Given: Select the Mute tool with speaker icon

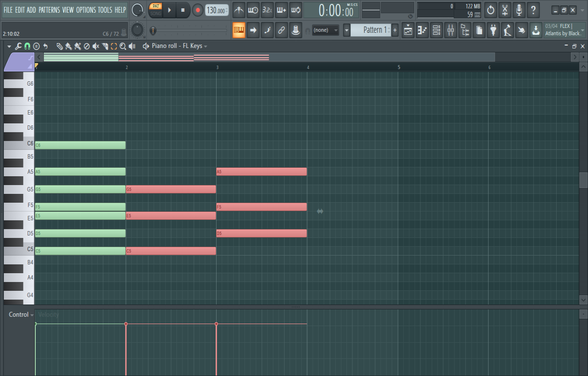Looking at the screenshot, I should (x=96, y=46).
